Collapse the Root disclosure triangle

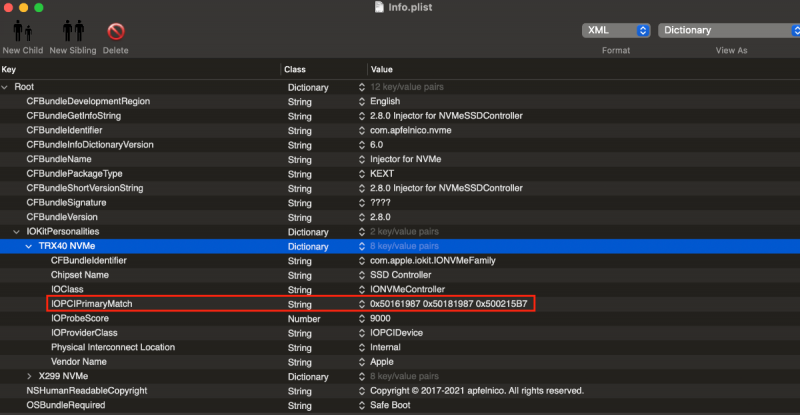tap(5, 87)
